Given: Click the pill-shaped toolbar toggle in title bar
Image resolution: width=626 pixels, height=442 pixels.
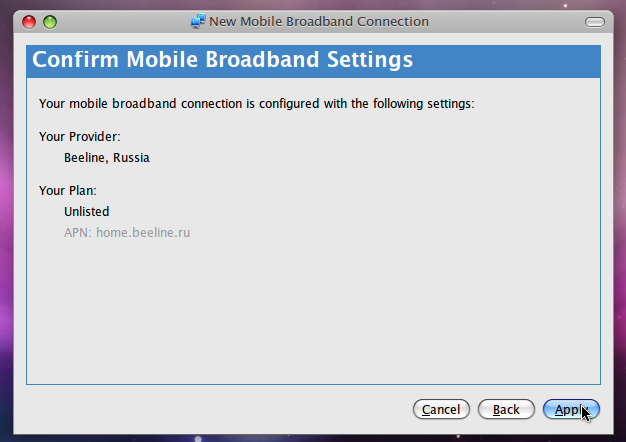Looking at the screenshot, I should click(595, 21).
